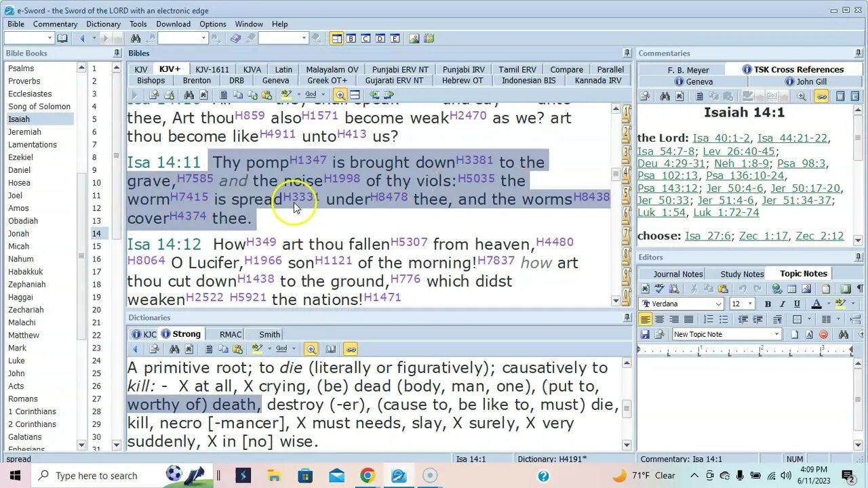
Task: Click dictionary back arrow icon
Action: tap(135, 349)
